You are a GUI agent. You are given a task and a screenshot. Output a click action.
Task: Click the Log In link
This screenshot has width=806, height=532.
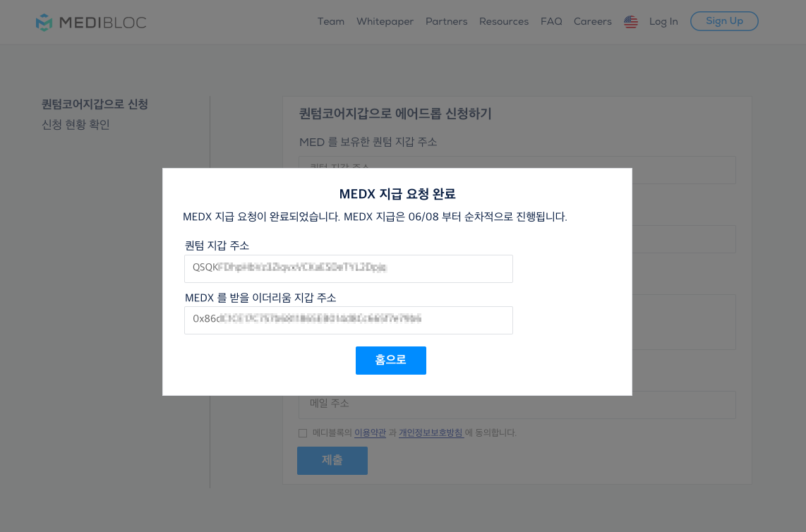click(663, 22)
